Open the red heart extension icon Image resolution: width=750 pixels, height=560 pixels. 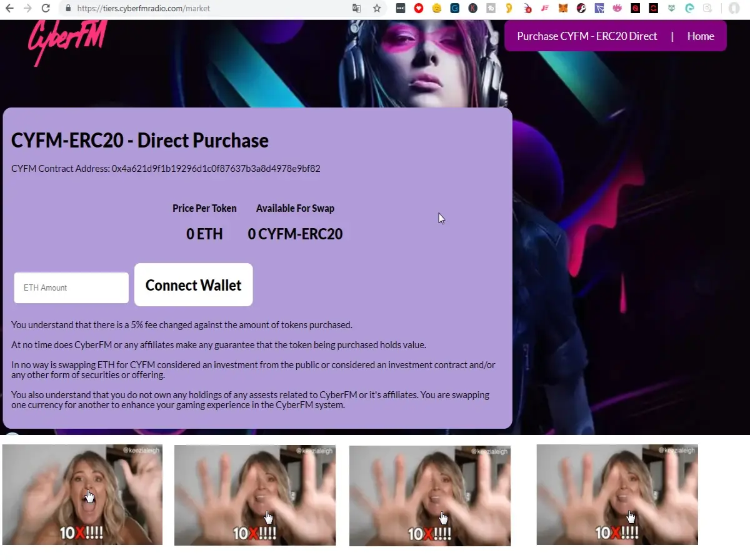419,8
